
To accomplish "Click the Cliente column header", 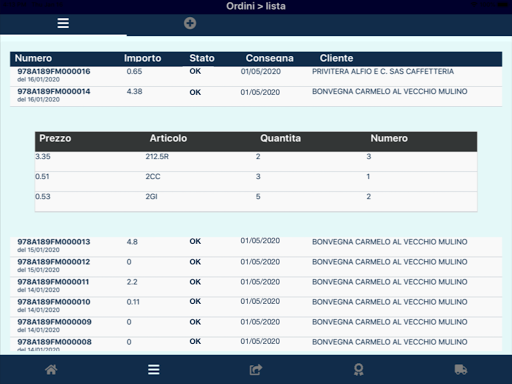I will [x=336, y=58].
